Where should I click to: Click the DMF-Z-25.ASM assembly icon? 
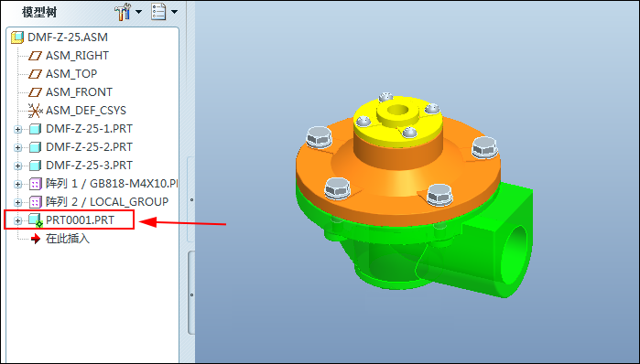point(17,37)
